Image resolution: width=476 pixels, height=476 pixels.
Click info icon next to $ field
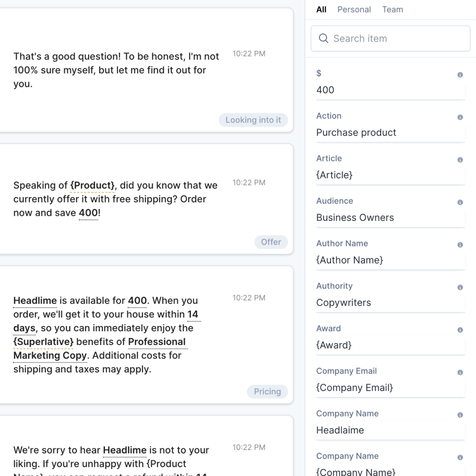tap(460, 75)
